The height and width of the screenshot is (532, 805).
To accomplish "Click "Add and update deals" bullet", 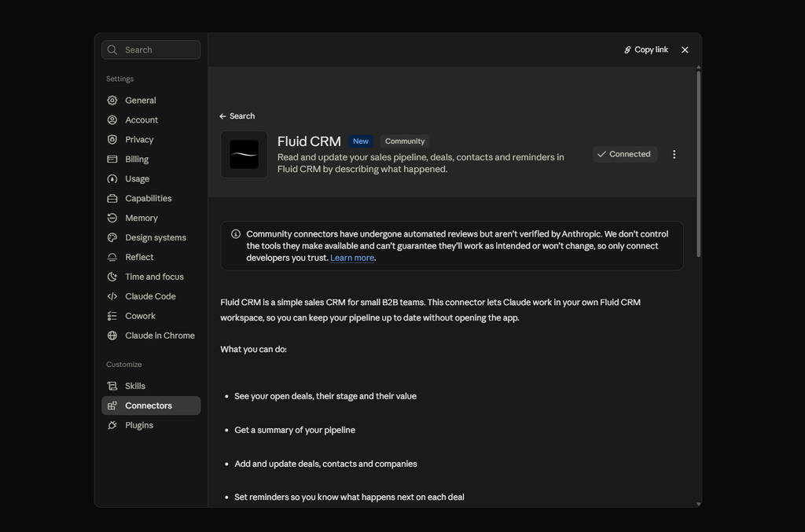I will (325, 464).
